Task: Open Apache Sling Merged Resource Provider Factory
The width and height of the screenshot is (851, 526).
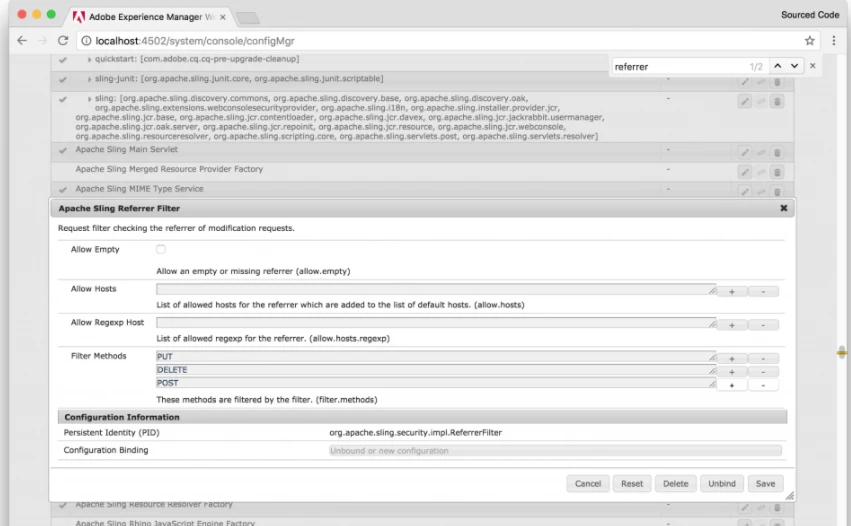Action: [169, 169]
